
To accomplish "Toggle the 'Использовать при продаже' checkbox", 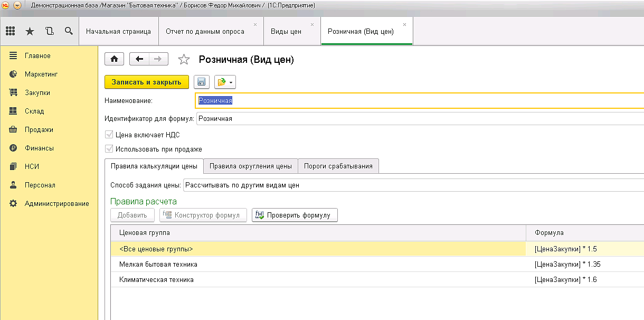I will click(110, 149).
